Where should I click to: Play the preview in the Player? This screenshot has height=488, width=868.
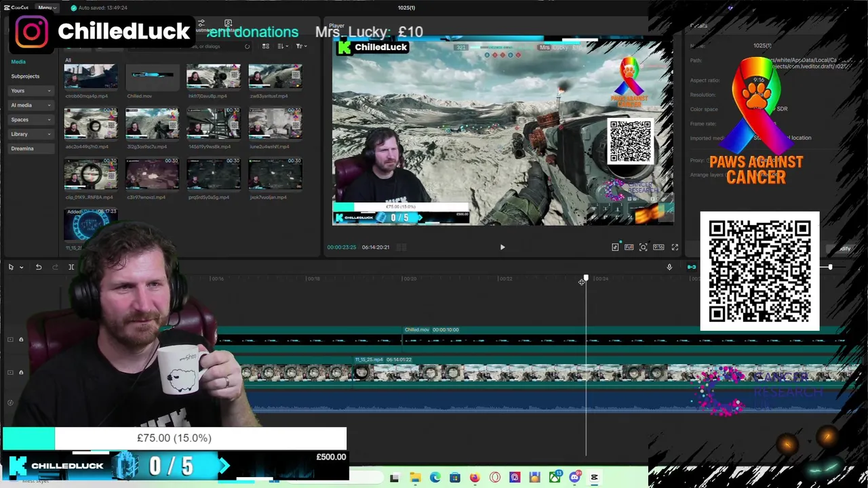coord(502,247)
